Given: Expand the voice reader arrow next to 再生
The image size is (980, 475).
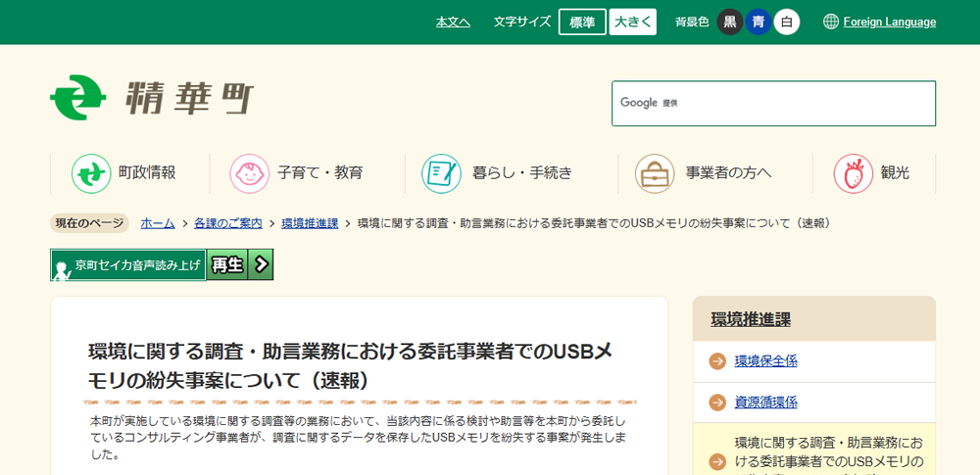Looking at the screenshot, I should pos(261,264).
